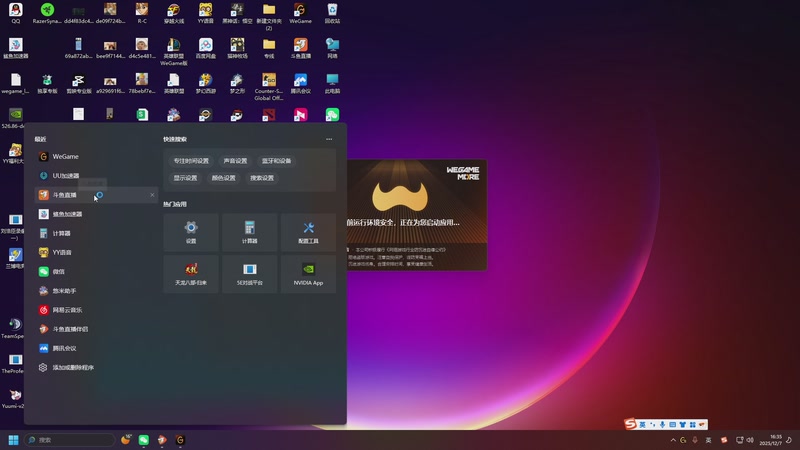800x450 pixels.
Task: Open 微信 from the recent list
Action: (x=96, y=271)
